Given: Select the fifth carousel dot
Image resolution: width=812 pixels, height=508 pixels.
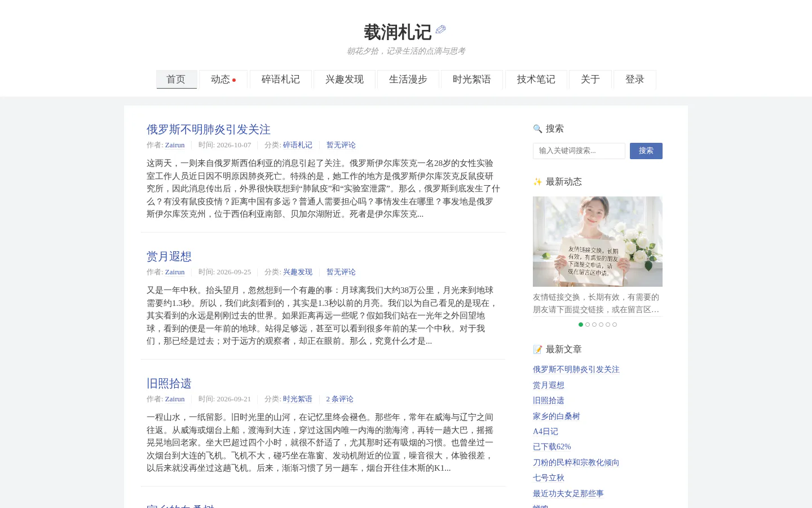Looking at the screenshot, I should 608,325.
